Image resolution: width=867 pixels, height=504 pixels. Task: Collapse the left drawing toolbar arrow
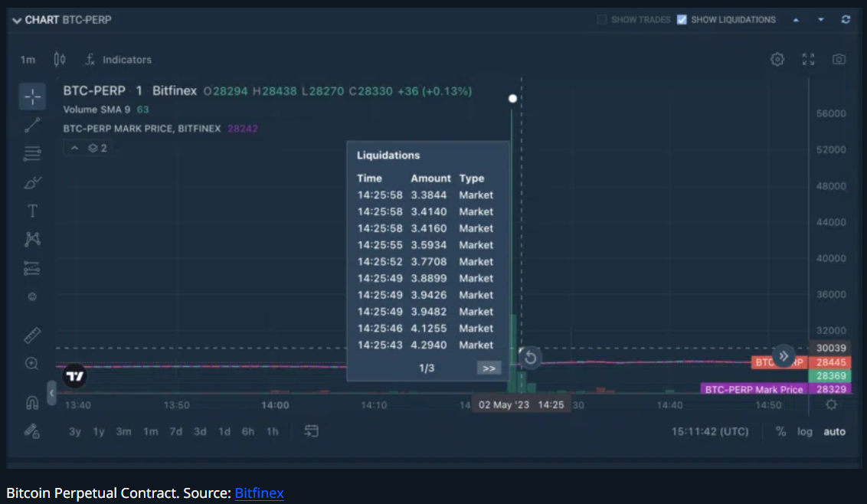tap(51, 394)
